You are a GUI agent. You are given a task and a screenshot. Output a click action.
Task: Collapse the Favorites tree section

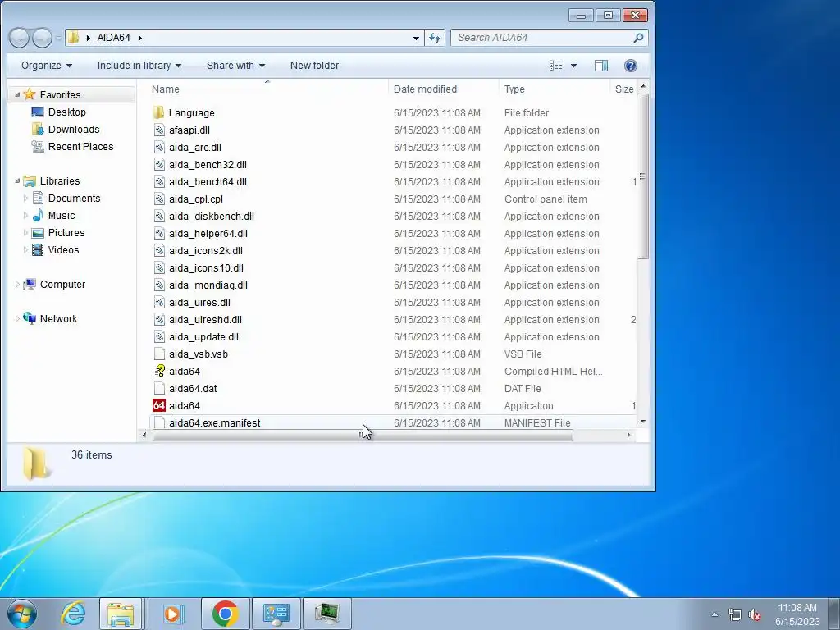tap(17, 95)
